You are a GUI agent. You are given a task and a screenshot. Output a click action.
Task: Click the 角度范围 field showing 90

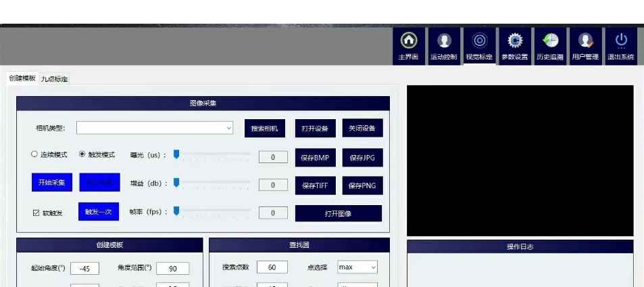[x=172, y=269]
